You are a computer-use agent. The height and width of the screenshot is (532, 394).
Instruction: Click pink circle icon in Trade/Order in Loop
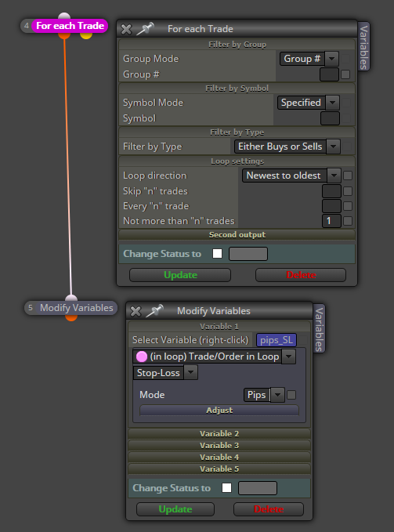point(142,356)
